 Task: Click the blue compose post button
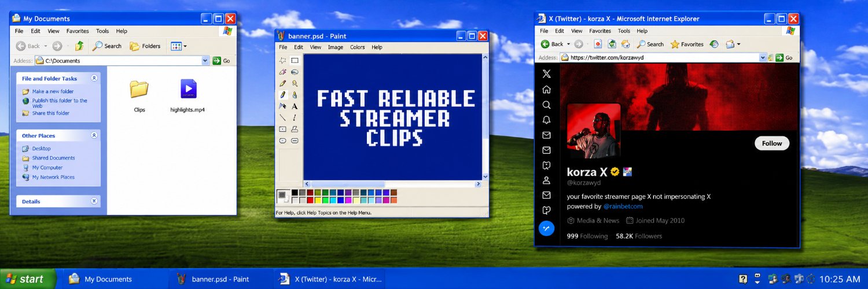(546, 228)
